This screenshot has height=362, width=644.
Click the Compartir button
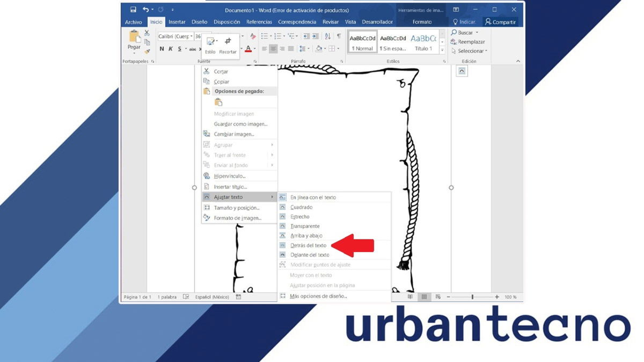point(500,22)
